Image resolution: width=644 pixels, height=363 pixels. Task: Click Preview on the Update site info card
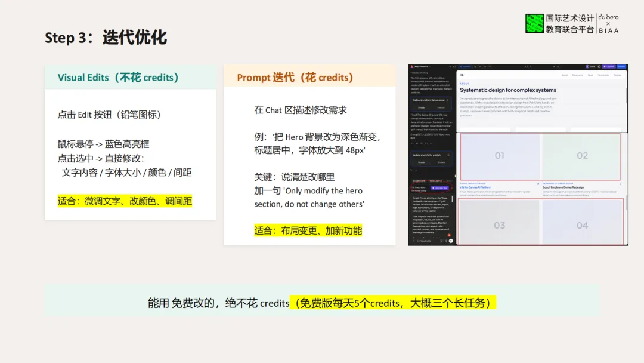[441, 162]
